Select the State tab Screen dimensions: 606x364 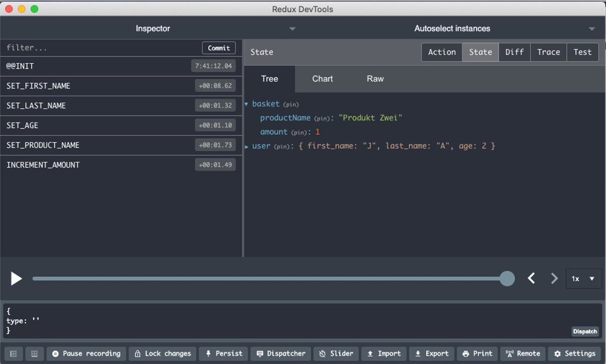480,52
